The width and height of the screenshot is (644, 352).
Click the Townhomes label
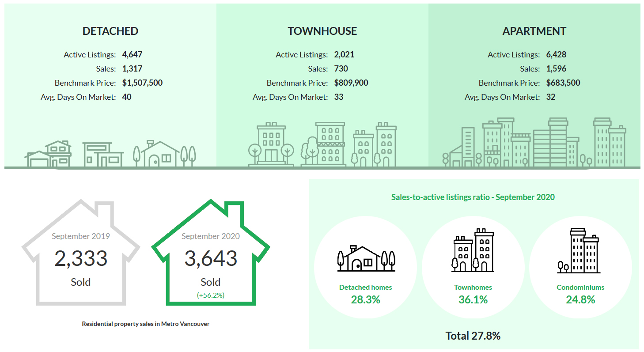(x=473, y=287)
